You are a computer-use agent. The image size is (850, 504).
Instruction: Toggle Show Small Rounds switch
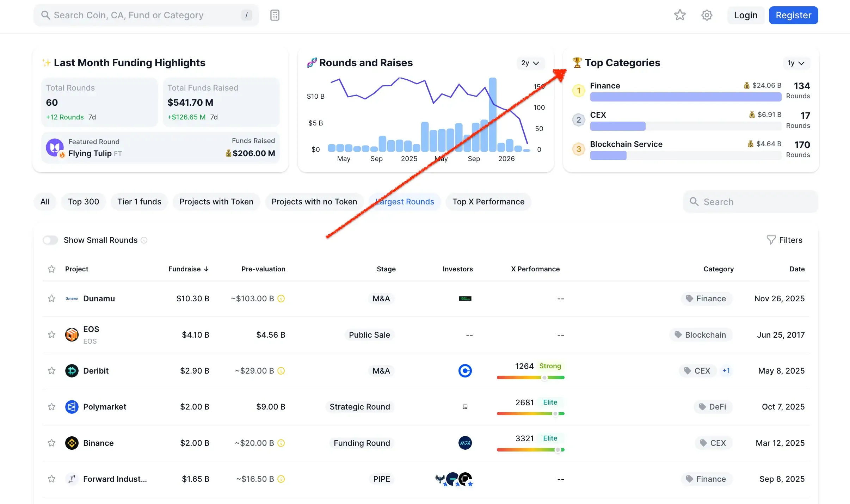pos(50,240)
